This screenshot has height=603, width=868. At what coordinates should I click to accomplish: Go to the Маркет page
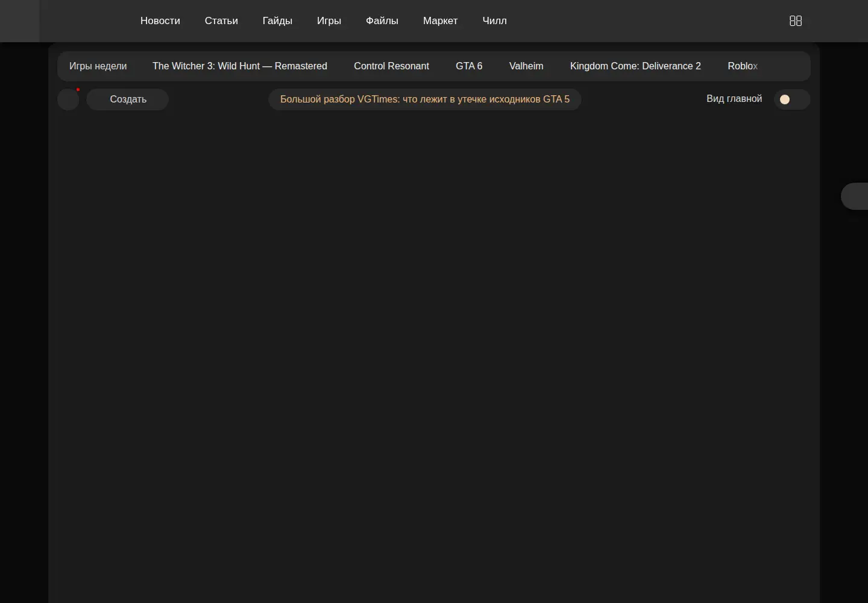pos(440,21)
